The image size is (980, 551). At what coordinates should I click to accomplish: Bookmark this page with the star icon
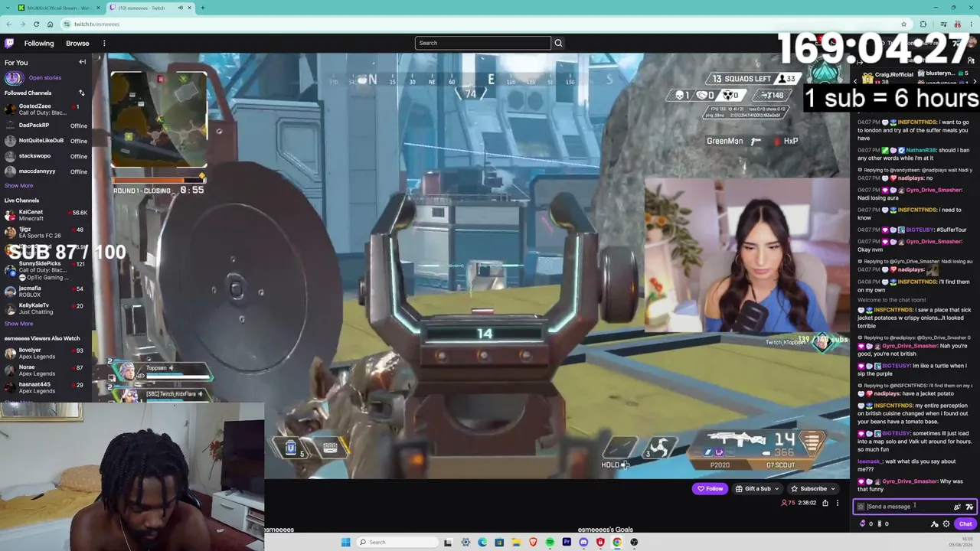[903, 24]
